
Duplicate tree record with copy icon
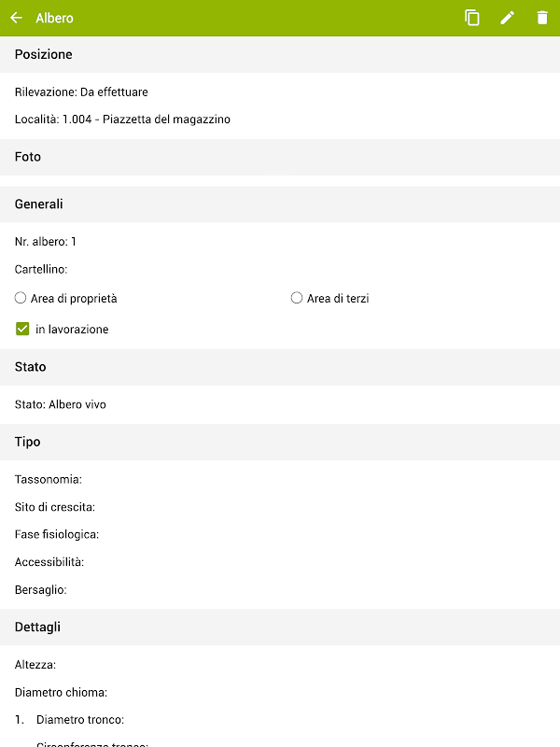coord(472,18)
